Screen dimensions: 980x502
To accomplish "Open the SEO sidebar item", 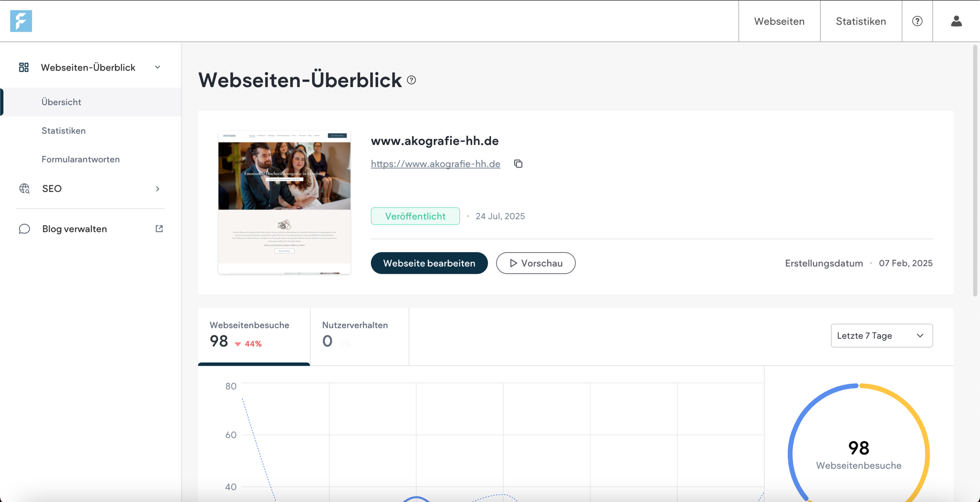I will [x=91, y=188].
